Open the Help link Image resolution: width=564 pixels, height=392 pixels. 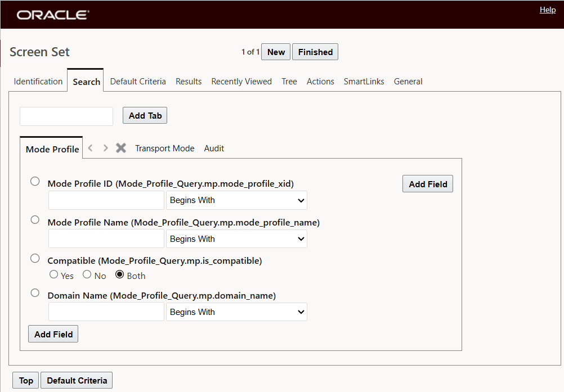[x=547, y=10]
